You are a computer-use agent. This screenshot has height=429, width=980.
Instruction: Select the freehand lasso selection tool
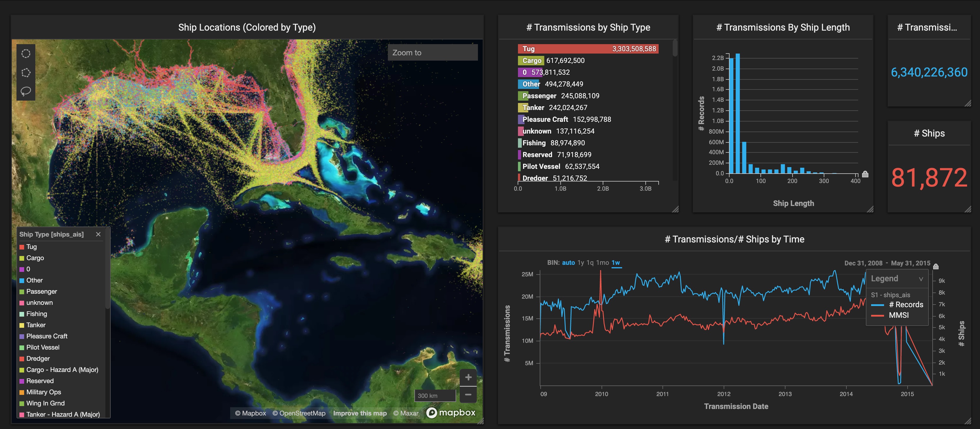coord(26,91)
